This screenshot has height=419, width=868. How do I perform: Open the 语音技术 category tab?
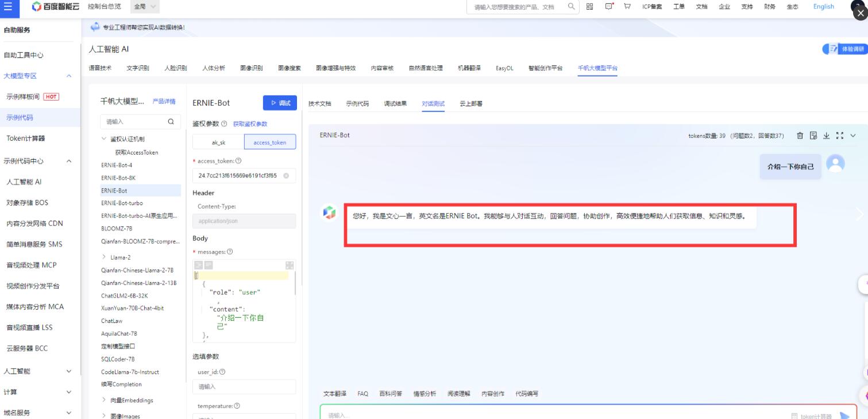pyautogui.click(x=100, y=68)
